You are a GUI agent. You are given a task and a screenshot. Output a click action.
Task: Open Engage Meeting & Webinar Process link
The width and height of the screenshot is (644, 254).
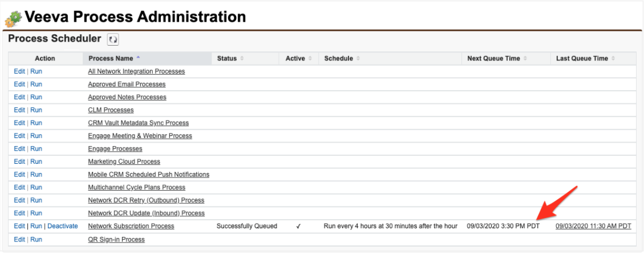(140, 136)
